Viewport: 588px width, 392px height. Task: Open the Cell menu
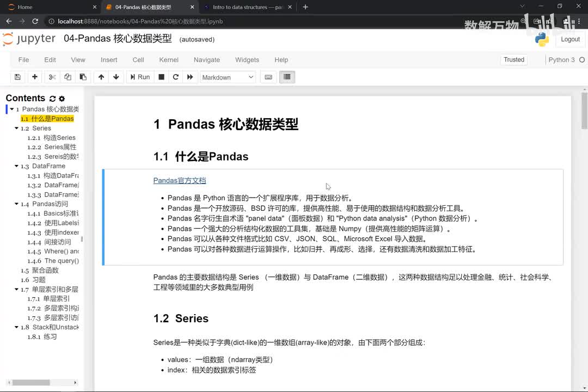tap(138, 60)
